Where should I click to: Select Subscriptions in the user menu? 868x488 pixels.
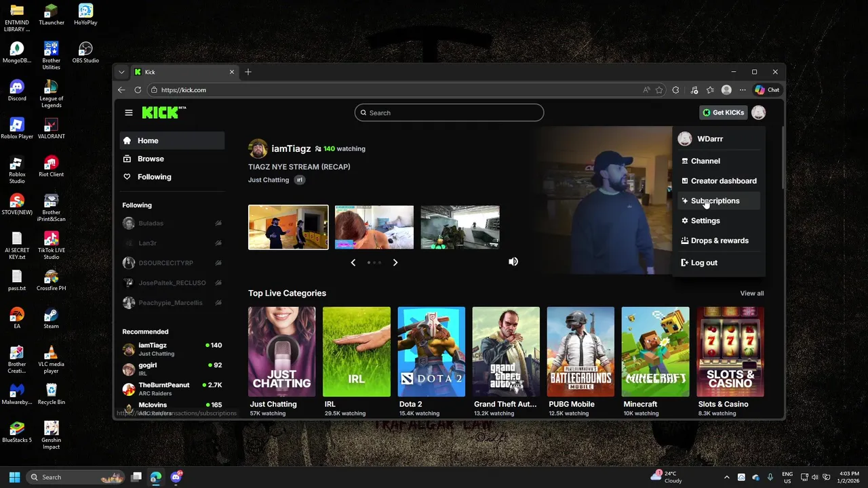pyautogui.click(x=719, y=201)
